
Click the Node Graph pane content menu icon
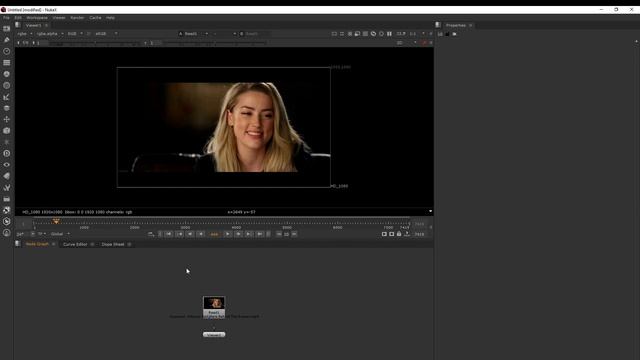coord(18,244)
